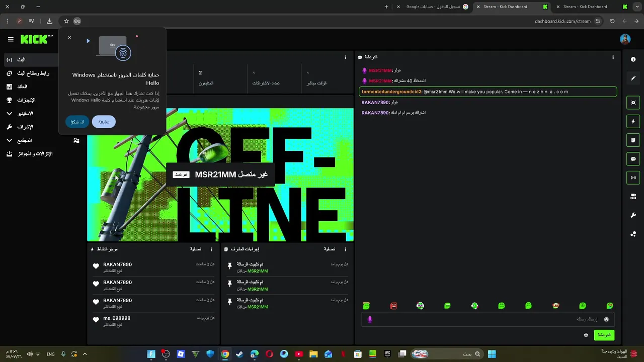Click the pencil edit icon in right sidebar
The width and height of the screenshot is (644, 362).
pos(633,78)
